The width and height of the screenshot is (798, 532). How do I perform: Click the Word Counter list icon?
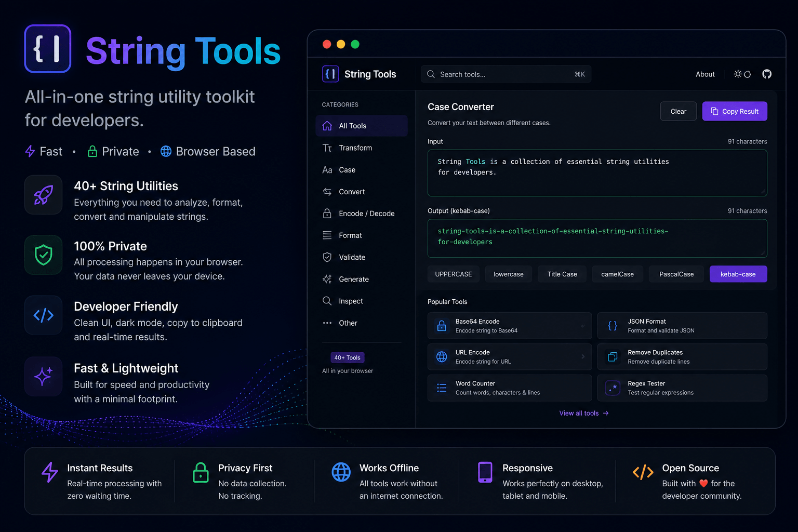[442, 388]
